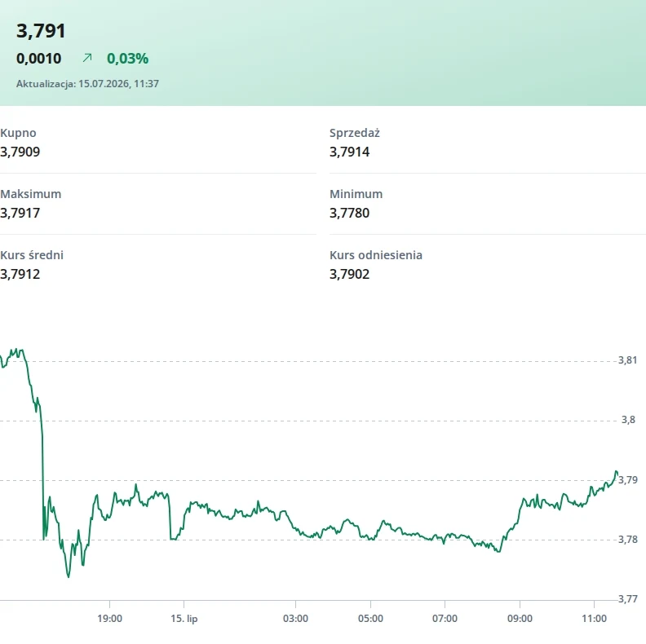
Task: Select the Sprzedaż value 3,7914
Action: click(349, 152)
